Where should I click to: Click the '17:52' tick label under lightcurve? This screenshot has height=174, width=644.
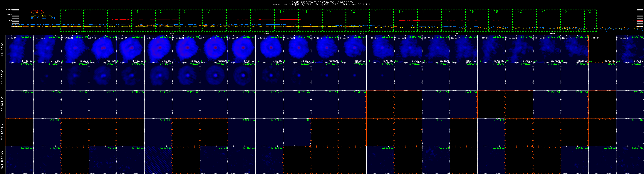(x=171, y=34)
